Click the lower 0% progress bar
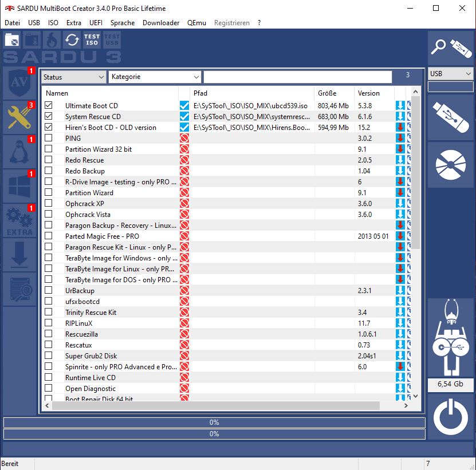The height and width of the screenshot is (470, 476). (x=214, y=434)
